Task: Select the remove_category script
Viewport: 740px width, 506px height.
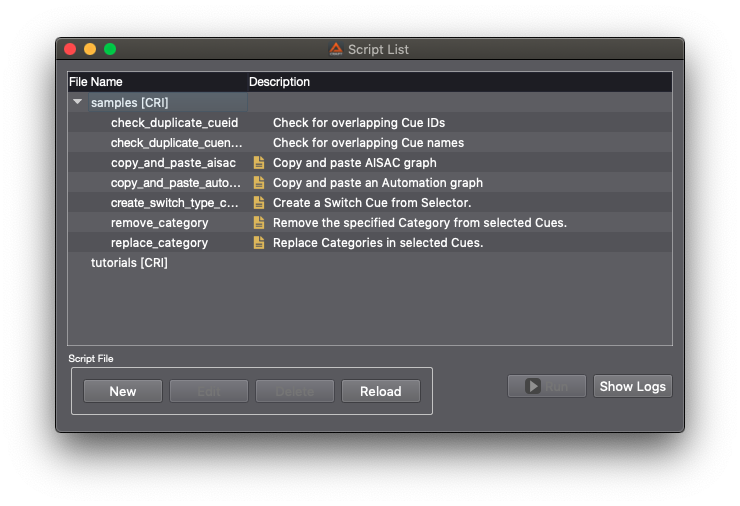Action: (x=160, y=223)
